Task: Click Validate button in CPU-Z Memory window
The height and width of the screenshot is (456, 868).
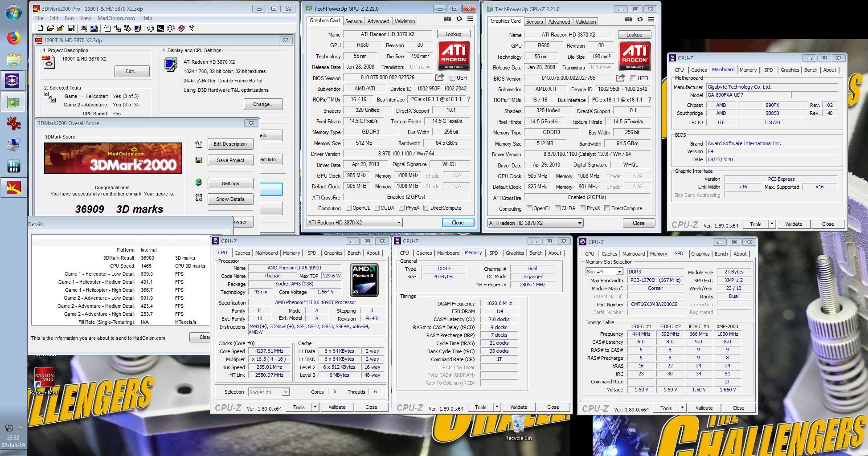Action: tap(518, 407)
